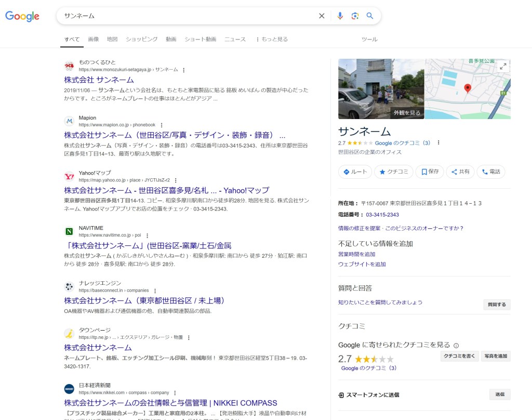This screenshot has height=420, width=532.
Task: Open 株式会社 サンネーム result link
Action: 99,80
